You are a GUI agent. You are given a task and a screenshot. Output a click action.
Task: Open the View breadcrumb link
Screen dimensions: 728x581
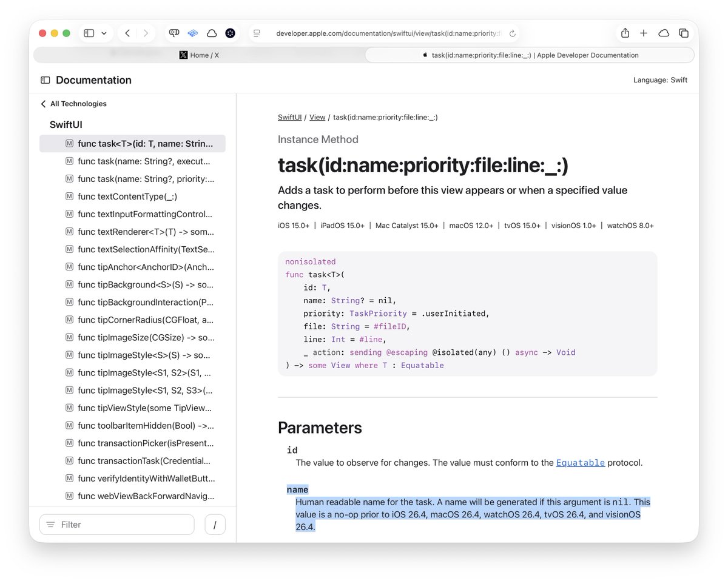point(317,117)
